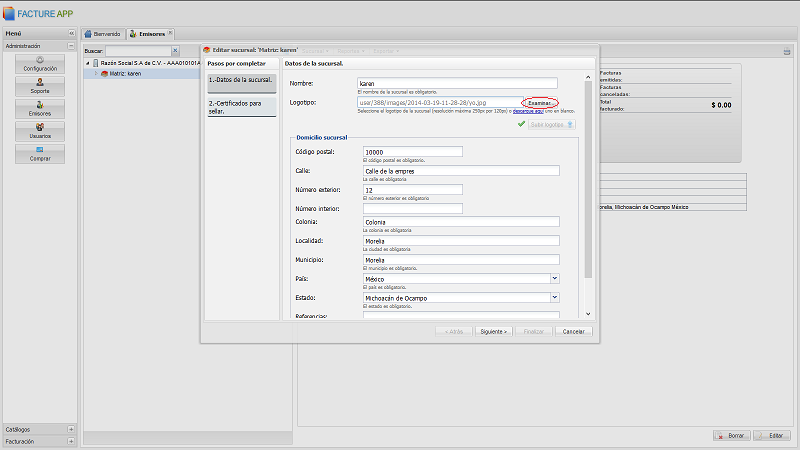Open the País dropdown

click(554, 279)
